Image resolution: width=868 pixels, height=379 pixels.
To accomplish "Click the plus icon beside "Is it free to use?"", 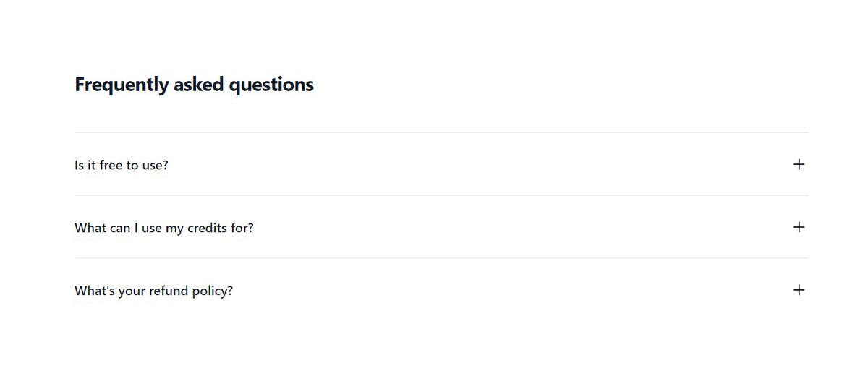I will point(799,164).
